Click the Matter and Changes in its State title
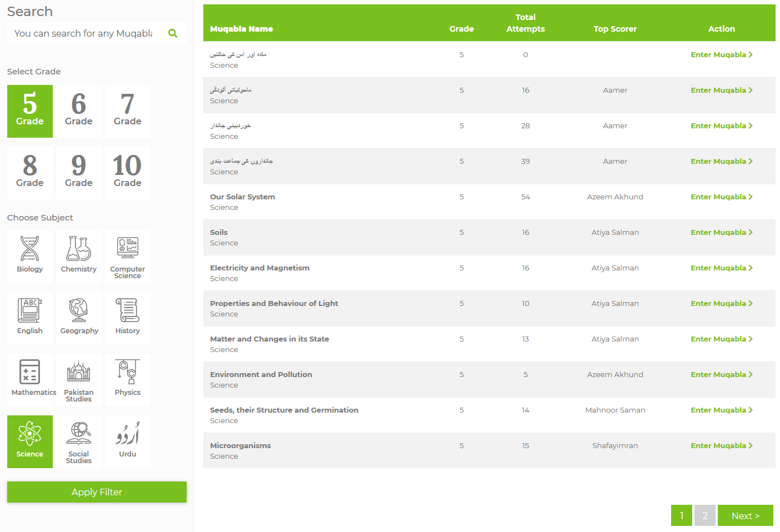Screen dimensions: 780x532 point(269,339)
